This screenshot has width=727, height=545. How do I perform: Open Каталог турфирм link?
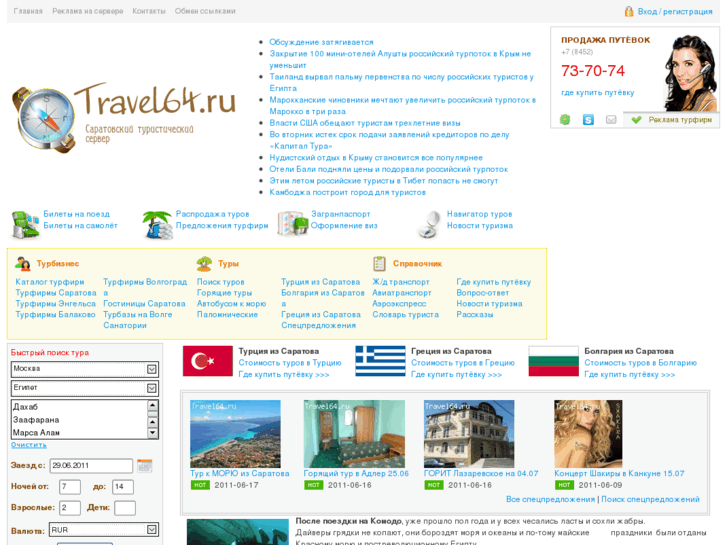click(50, 282)
